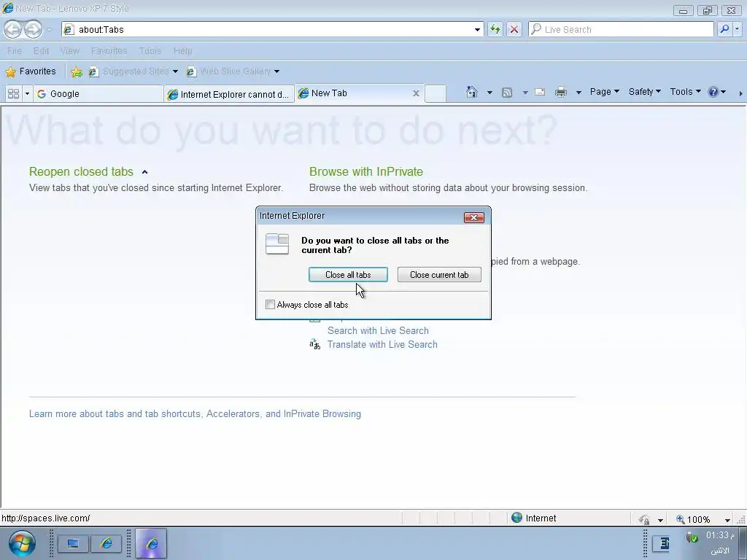This screenshot has height=560, width=747.
Task: Click the privacy report status icon
Action: [x=645, y=519]
